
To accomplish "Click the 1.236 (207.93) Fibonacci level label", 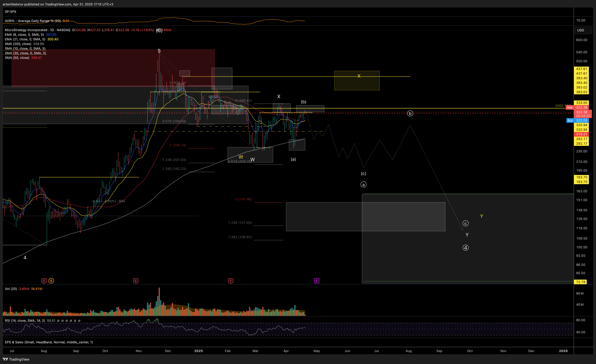I will pyautogui.click(x=174, y=160).
